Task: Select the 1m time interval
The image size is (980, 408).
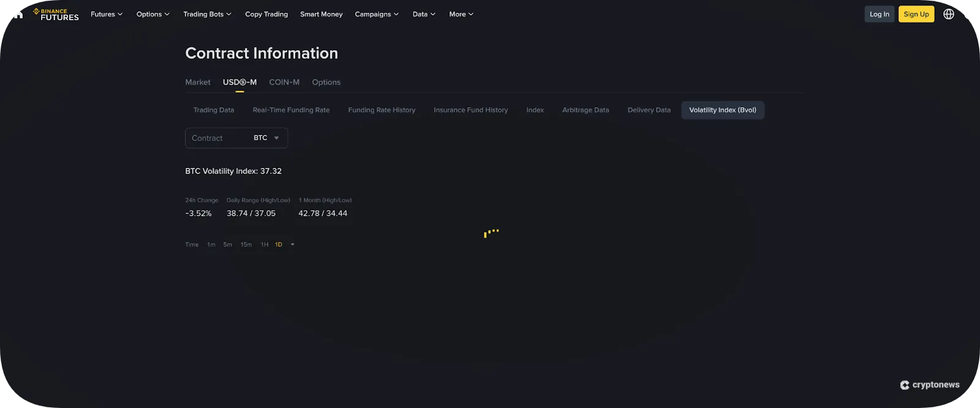Action: click(211, 244)
